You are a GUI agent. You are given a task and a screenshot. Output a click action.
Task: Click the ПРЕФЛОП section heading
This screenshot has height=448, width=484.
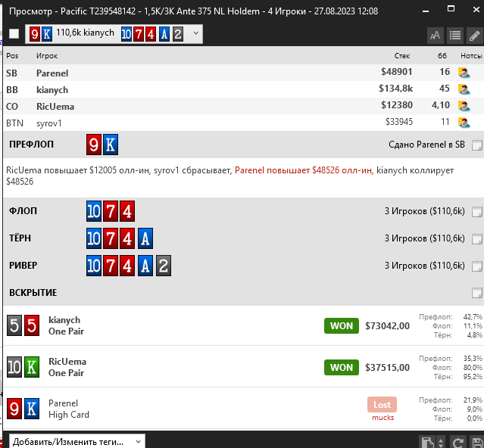tap(31, 145)
